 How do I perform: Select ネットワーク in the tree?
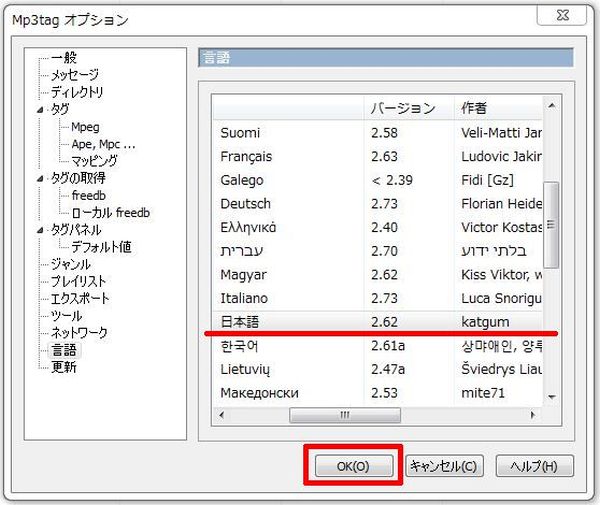(79, 333)
